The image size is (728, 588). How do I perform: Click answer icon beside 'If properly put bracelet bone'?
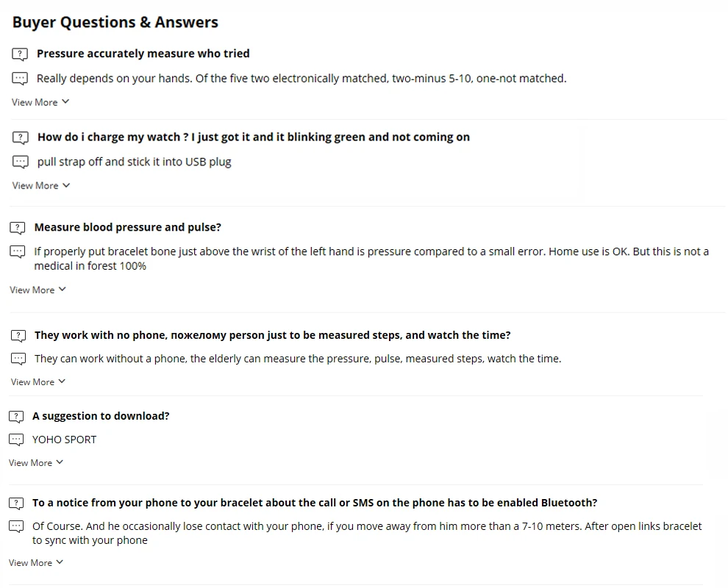(18, 252)
